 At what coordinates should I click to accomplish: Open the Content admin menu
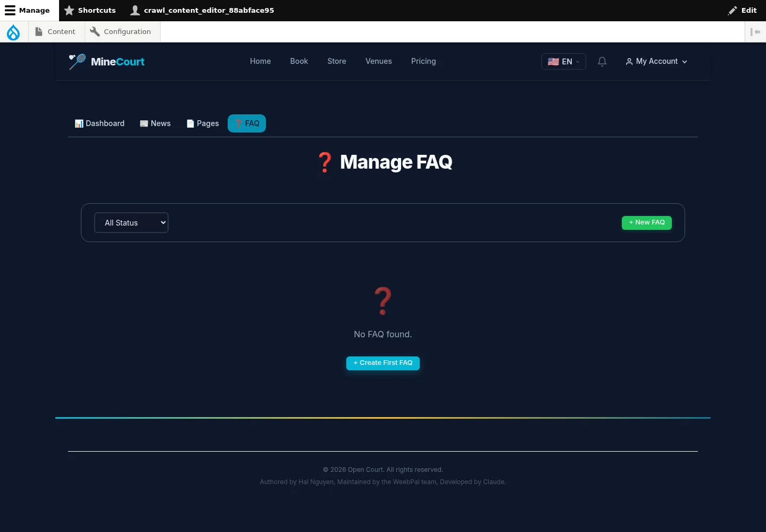pyautogui.click(x=55, y=32)
